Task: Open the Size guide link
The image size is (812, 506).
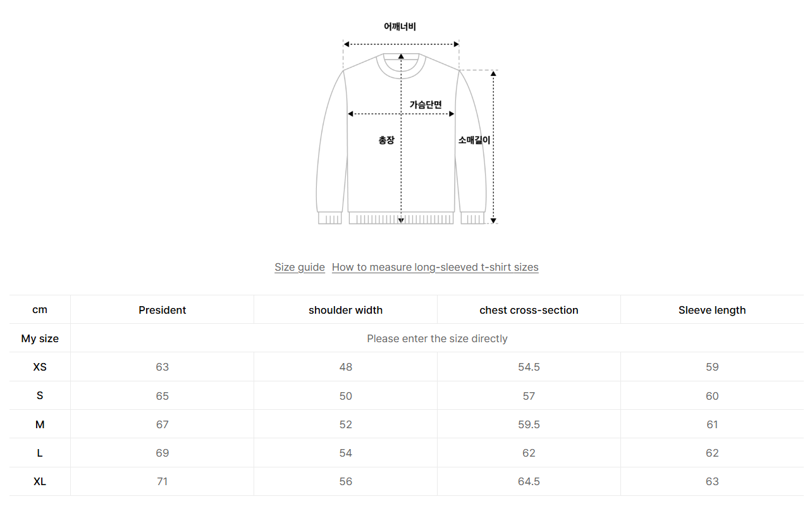Action: point(300,267)
